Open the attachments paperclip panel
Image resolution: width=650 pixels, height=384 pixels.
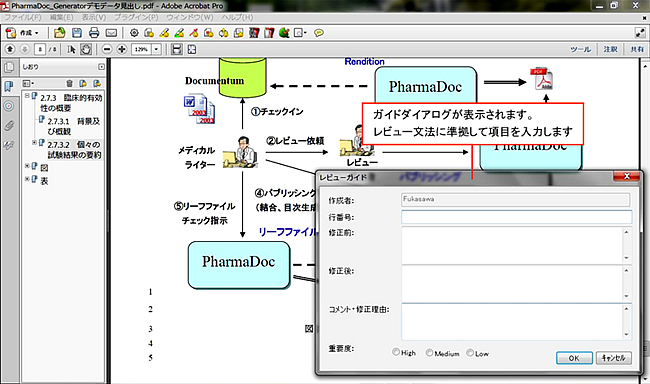tap(9, 125)
